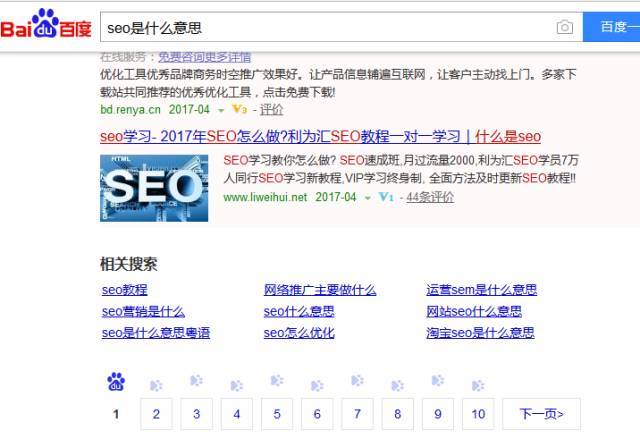Go to results page 6
The width and height of the screenshot is (640, 439).
317,414
